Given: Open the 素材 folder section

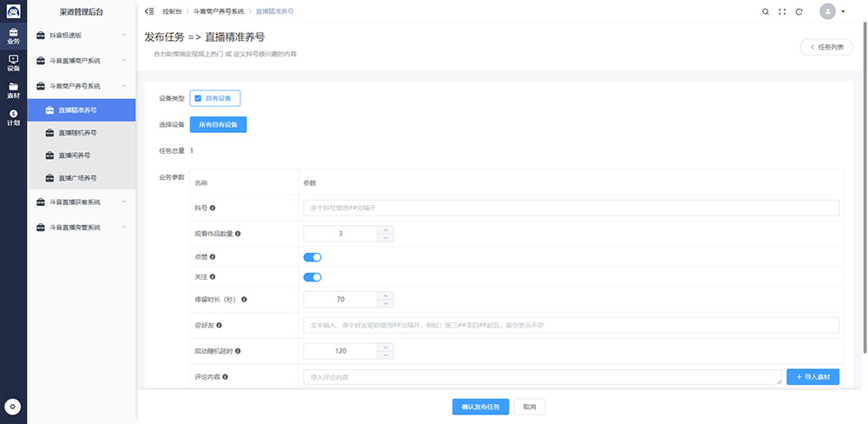Looking at the screenshot, I should click(13, 89).
